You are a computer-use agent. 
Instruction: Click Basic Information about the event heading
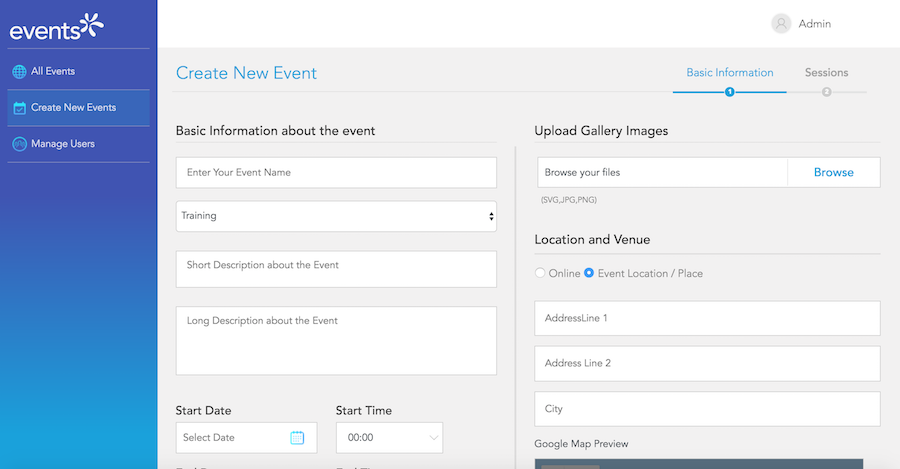coord(275,131)
